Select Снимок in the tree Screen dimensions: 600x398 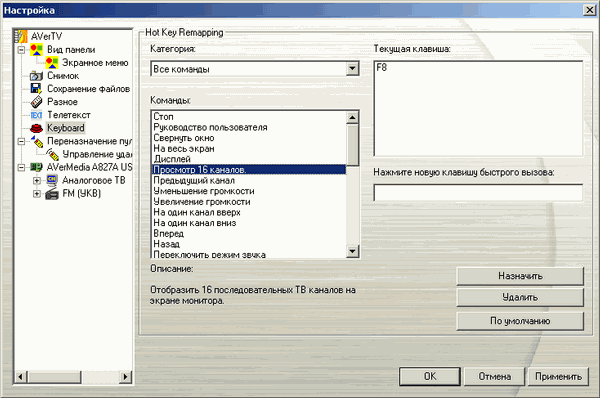click(63, 76)
